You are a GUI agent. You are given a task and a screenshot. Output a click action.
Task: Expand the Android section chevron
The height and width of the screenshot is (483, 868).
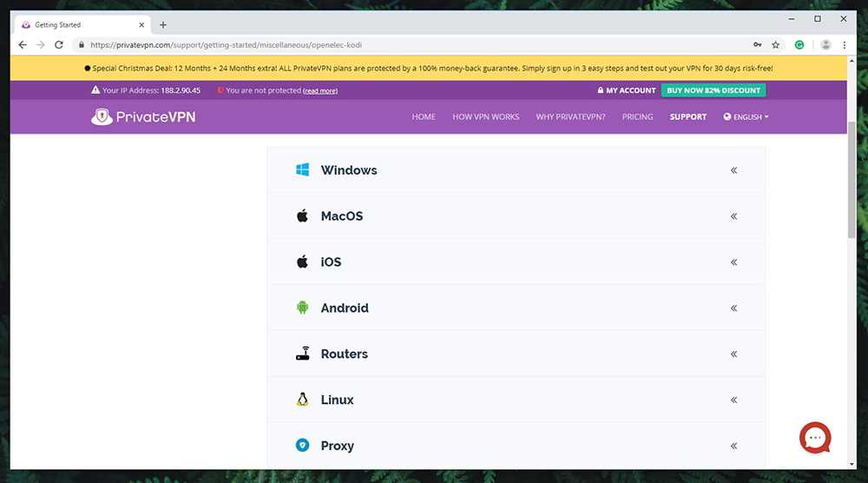coord(733,308)
